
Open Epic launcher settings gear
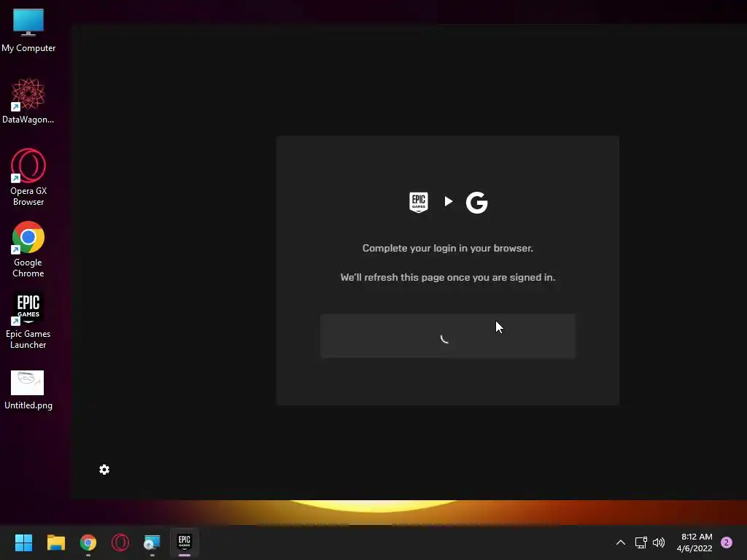[x=104, y=470]
